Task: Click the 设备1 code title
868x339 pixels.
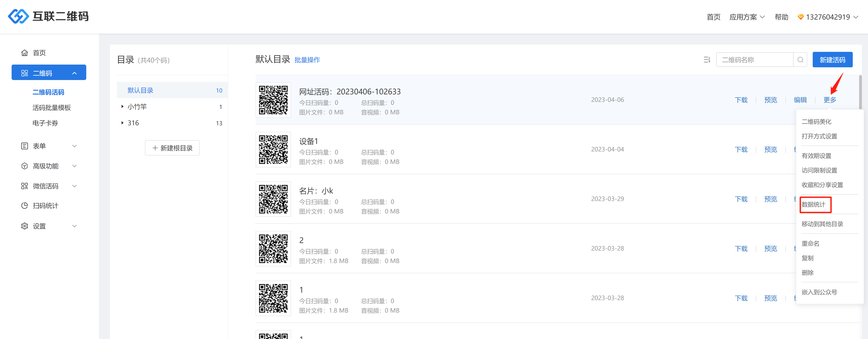Action: [x=308, y=141]
